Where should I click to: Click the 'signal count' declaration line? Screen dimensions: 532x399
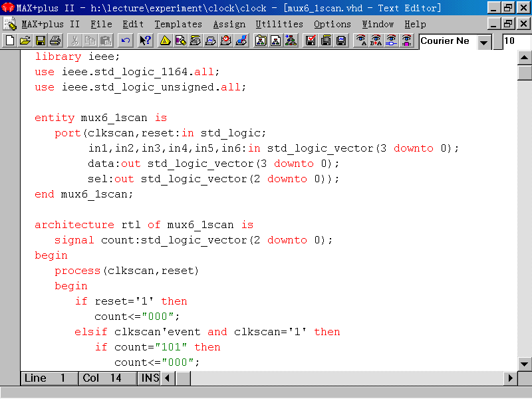[194, 241]
